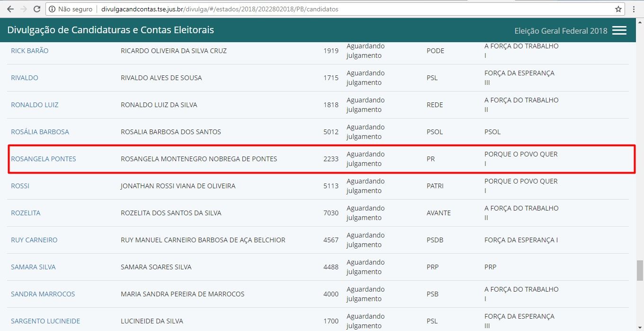The height and width of the screenshot is (331, 644).
Task: Reload the page with the refresh icon
Action: [37, 9]
